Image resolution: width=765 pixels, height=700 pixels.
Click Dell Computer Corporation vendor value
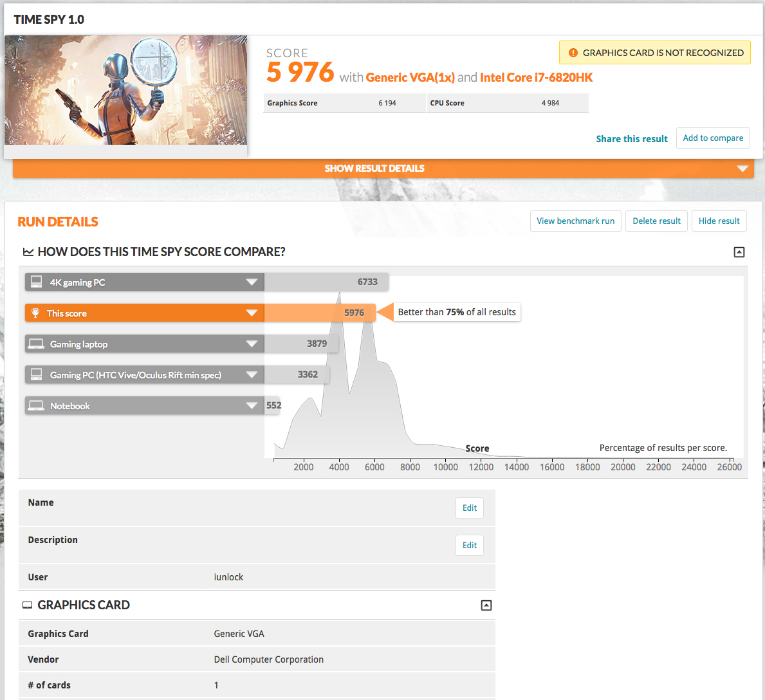(x=269, y=659)
